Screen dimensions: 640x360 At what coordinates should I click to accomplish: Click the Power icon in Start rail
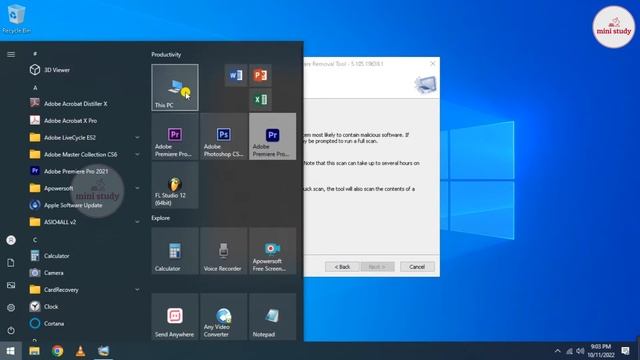pyautogui.click(x=11, y=330)
